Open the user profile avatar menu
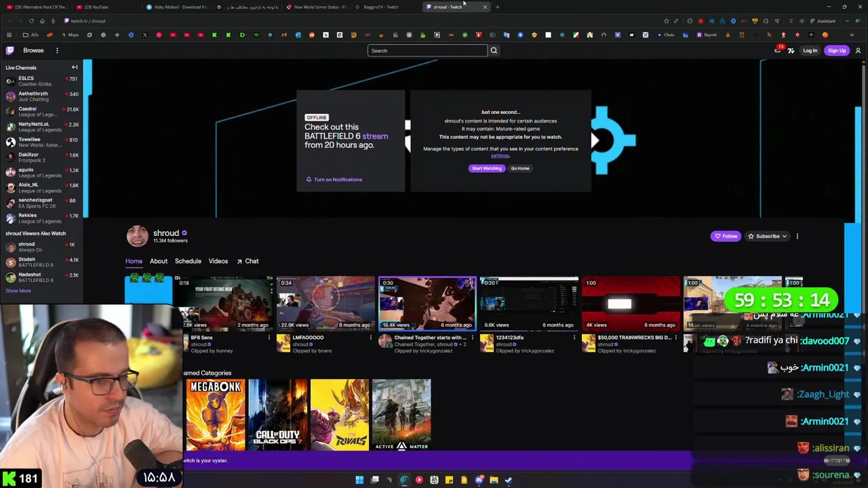Screen dimensions: 868x488 [858, 51]
